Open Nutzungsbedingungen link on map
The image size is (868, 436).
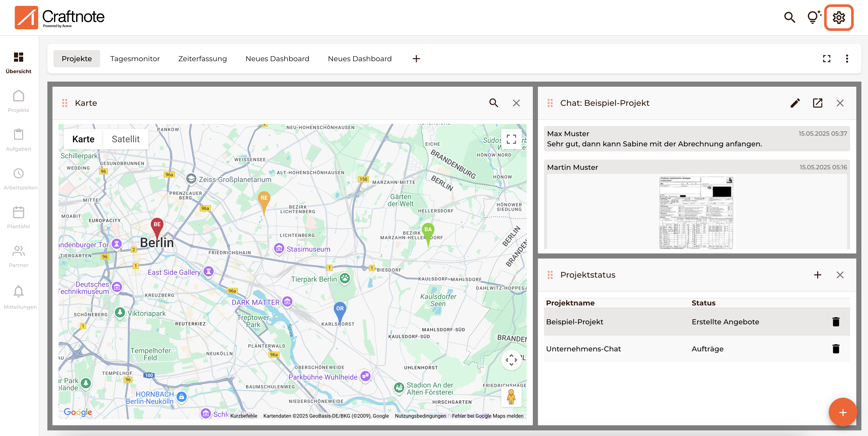(420, 416)
